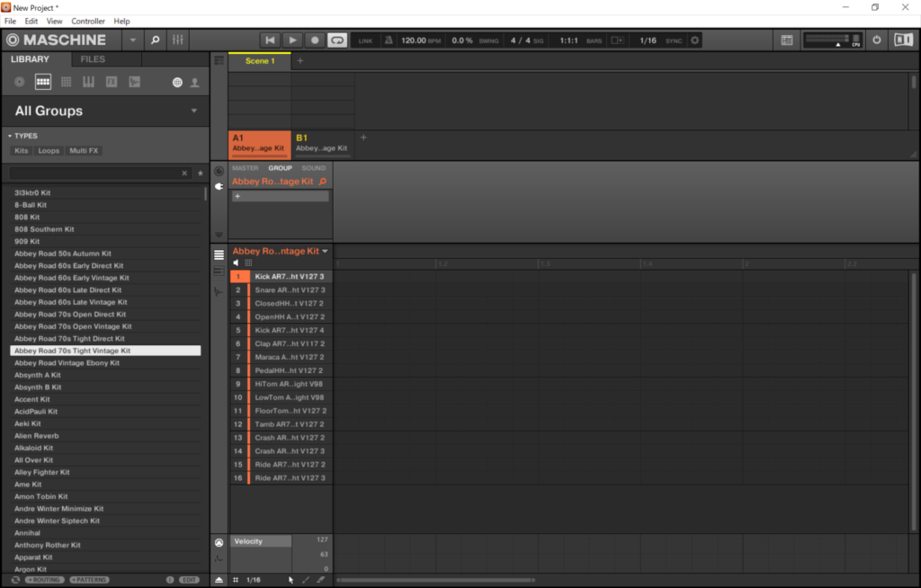This screenshot has width=921, height=588.
Task: Toggle the audio engine power button
Action: point(877,40)
